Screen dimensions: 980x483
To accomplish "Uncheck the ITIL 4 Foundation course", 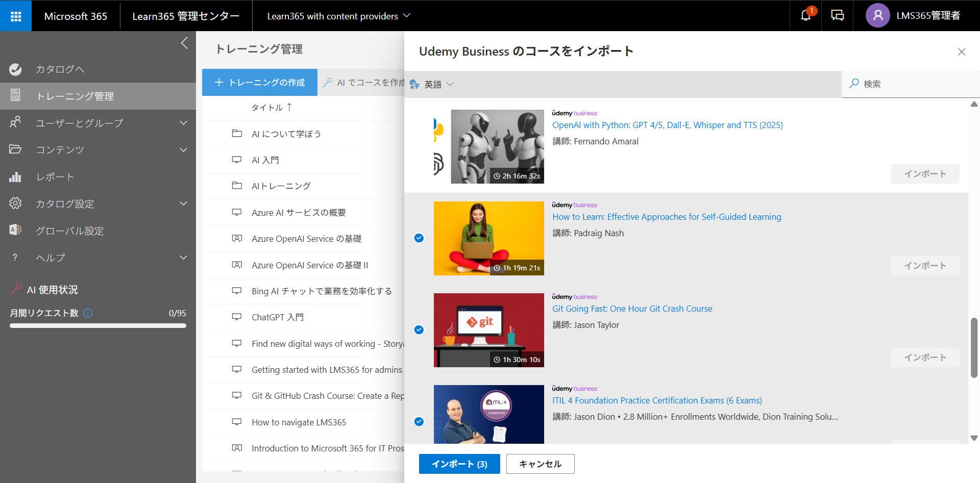I will point(419,422).
